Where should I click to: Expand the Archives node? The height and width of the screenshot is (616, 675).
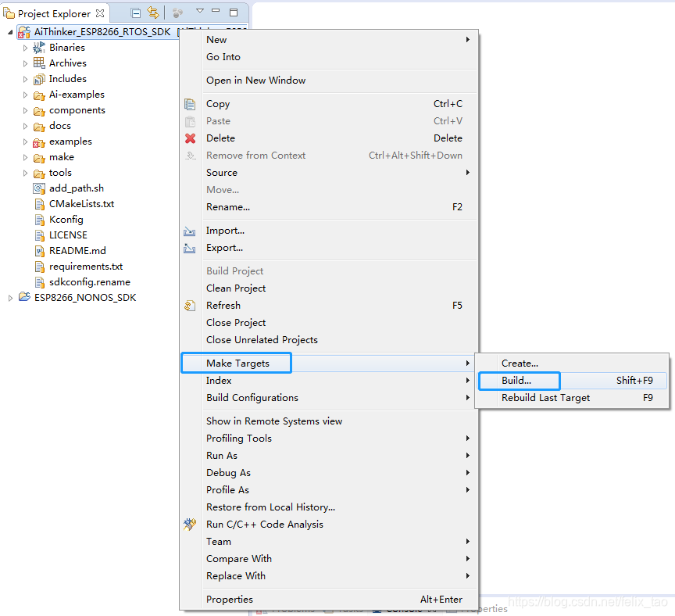[x=25, y=63]
